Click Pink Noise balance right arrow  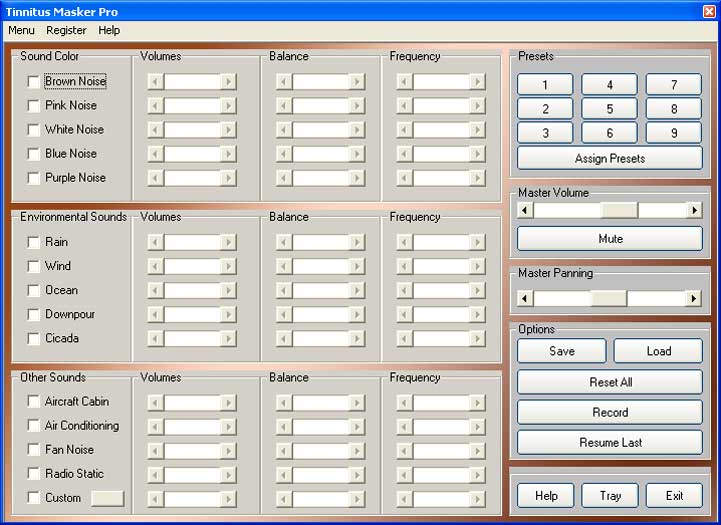[x=356, y=106]
